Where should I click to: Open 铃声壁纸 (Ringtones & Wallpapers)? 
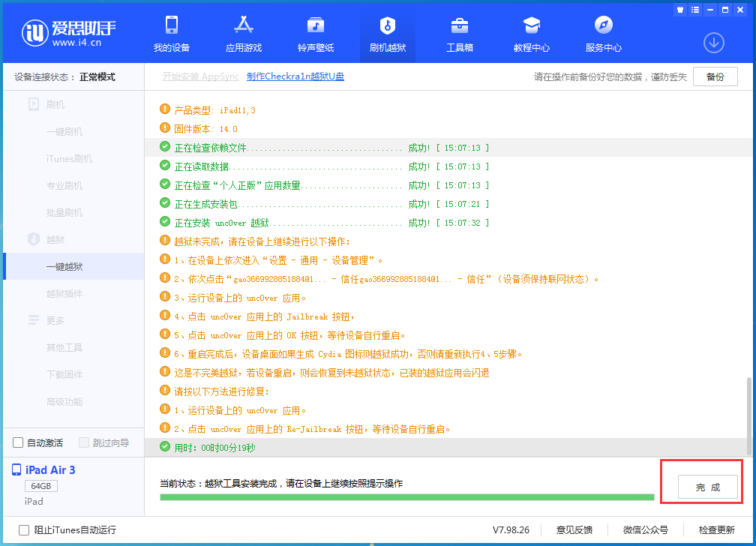(315, 33)
